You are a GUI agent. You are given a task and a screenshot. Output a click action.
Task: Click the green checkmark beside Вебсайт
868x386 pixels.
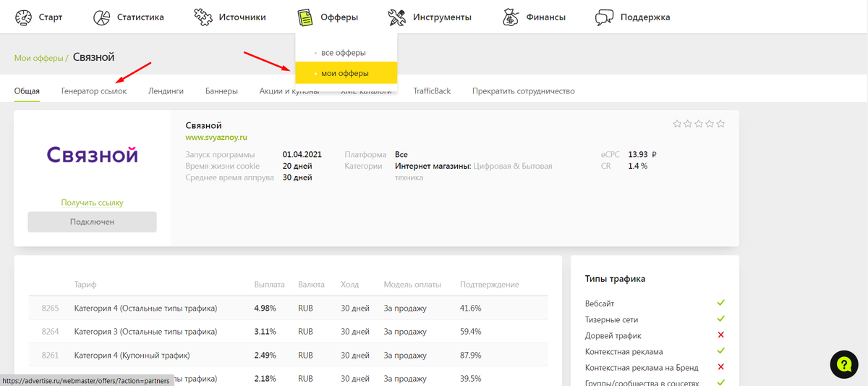(720, 303)
